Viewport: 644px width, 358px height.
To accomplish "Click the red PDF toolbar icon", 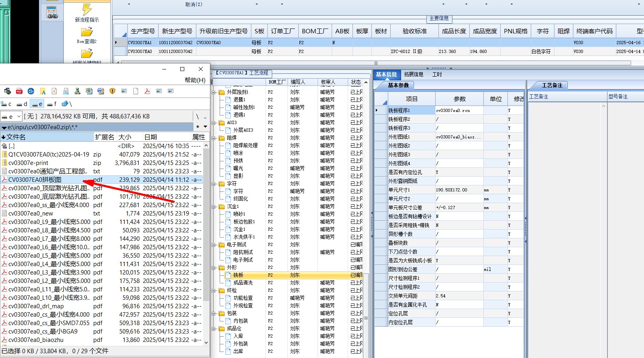I will coord(19,91).
